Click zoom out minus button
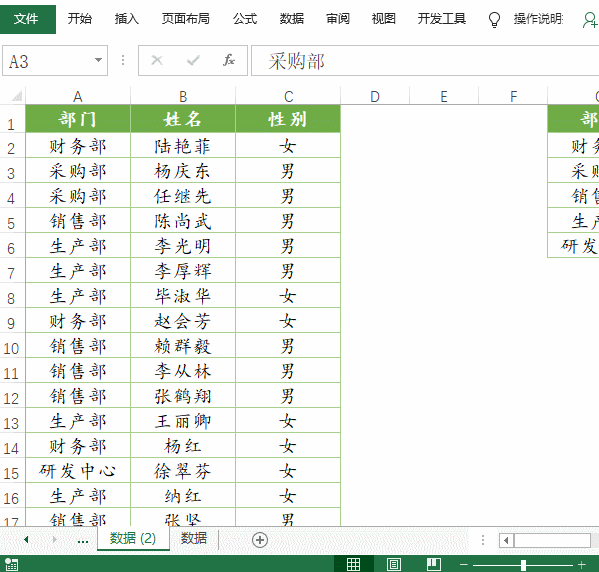Image resolution: width=599 pixels, height=572 pixels. pyautogui.click(x=464, y=564)
